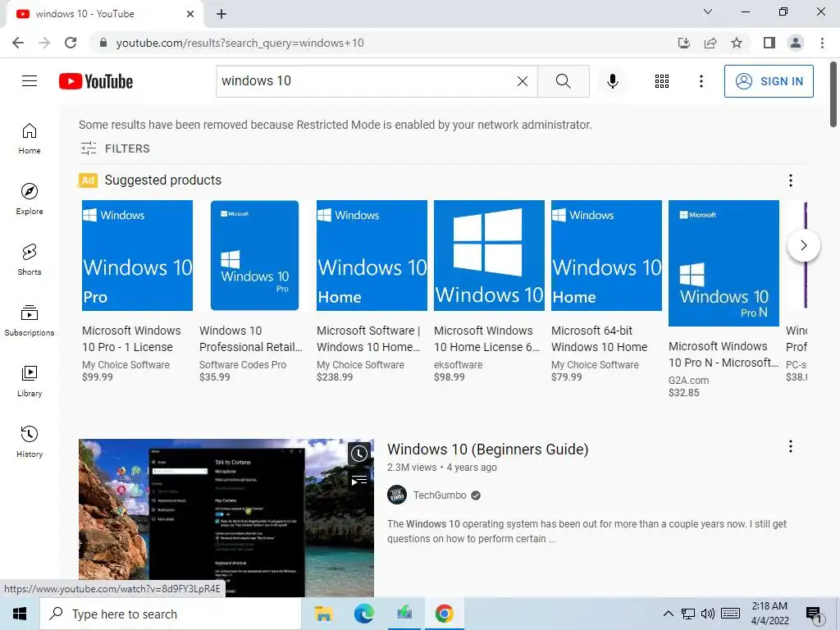Add video to Watch later clock icon

coord(359,454)
